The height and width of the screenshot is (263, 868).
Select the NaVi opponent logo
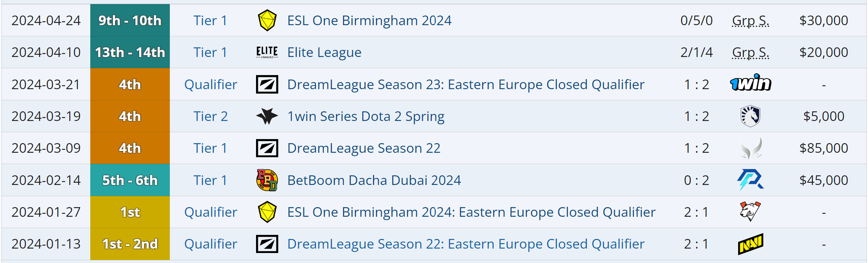[x=749, y=244]
